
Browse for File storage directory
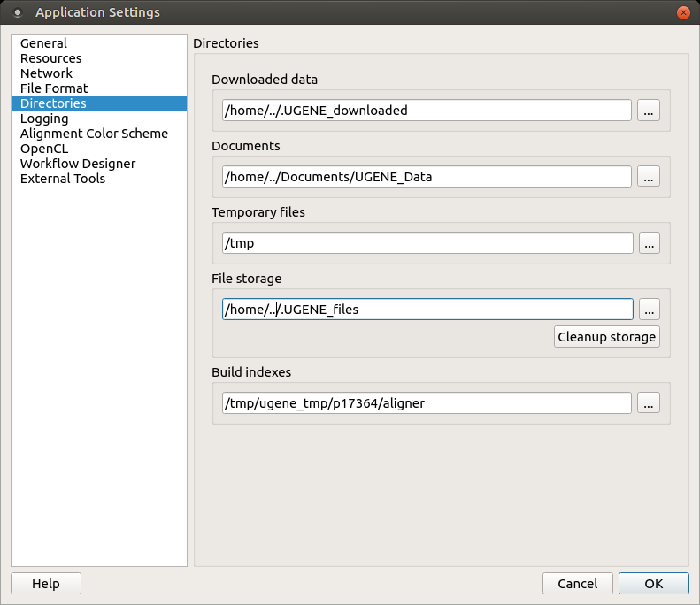(x=649, y=310)
